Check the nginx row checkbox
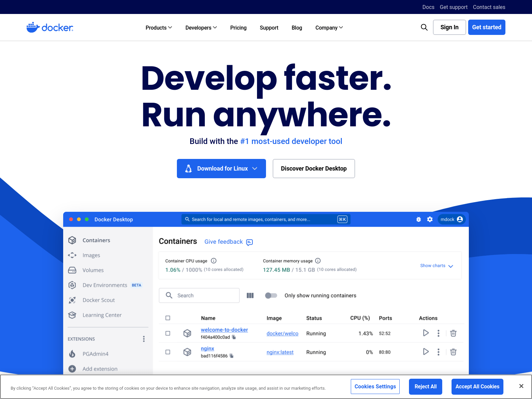This screenshot has height=399, width=532. click(x=168, y=352)
